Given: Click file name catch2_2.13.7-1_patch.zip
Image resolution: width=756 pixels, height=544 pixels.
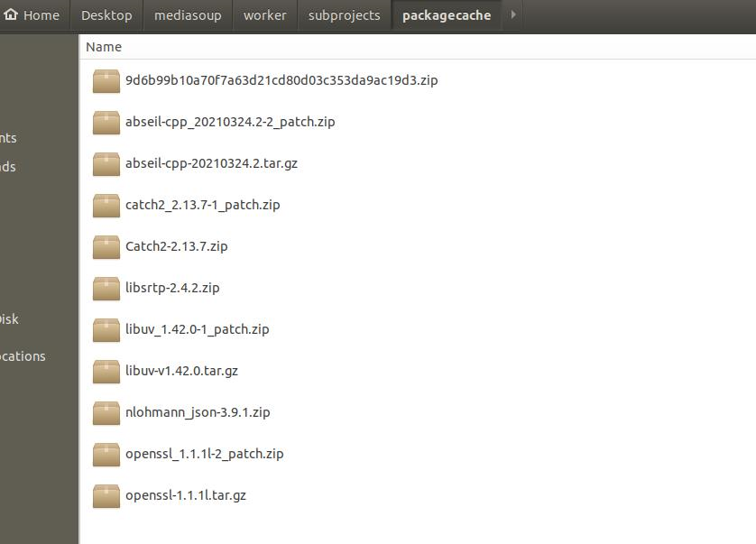Looking at the screenshot, I should pos(202,205).
